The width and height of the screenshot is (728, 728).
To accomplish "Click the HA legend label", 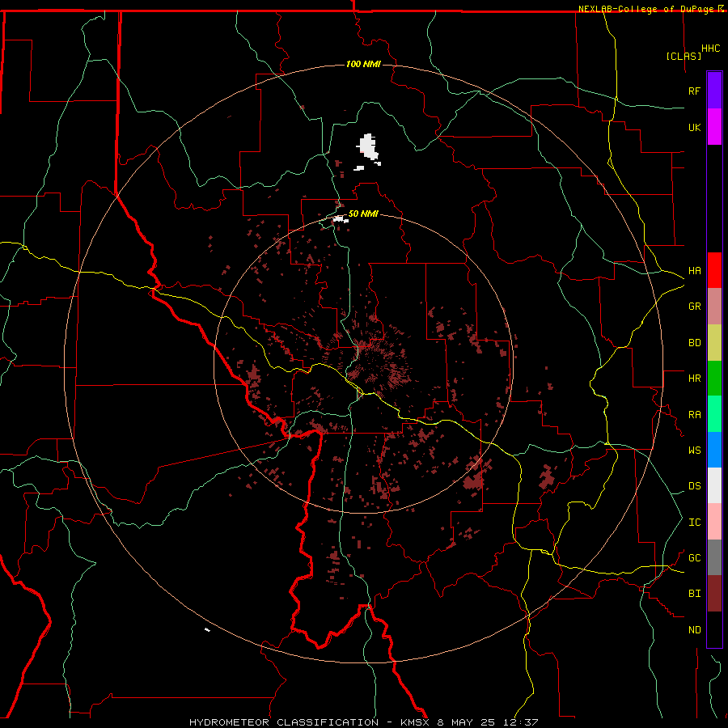I will [694, 271].
